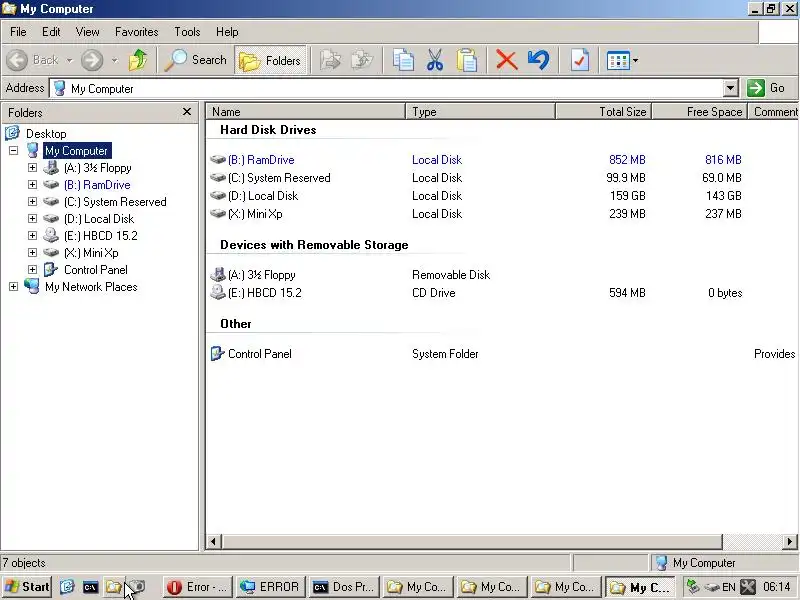Click the Copy To toolbar icon
Image resolution: width=800 pixels, height=600 pixels.
362,60
